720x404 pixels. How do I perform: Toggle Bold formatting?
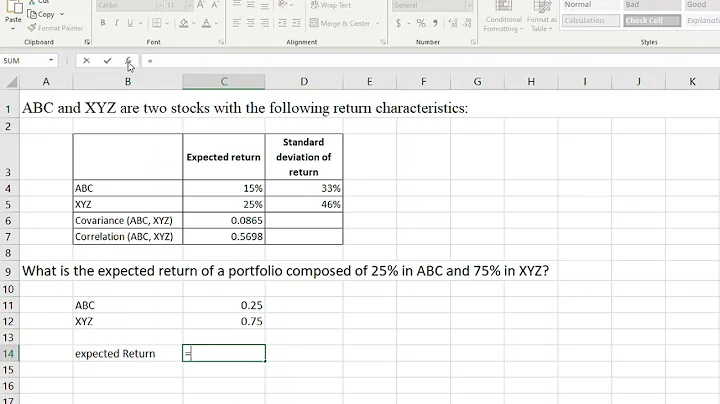(103, 22)
